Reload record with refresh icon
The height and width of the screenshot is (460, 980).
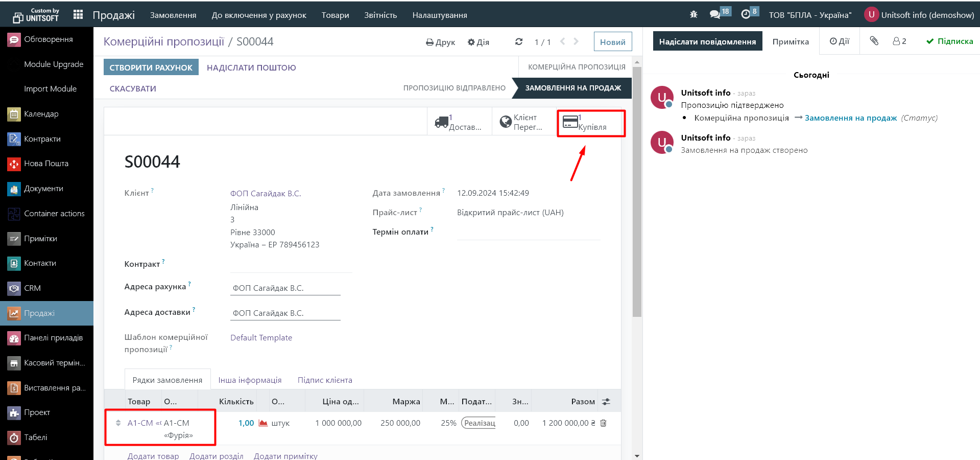tap(519, 42)
